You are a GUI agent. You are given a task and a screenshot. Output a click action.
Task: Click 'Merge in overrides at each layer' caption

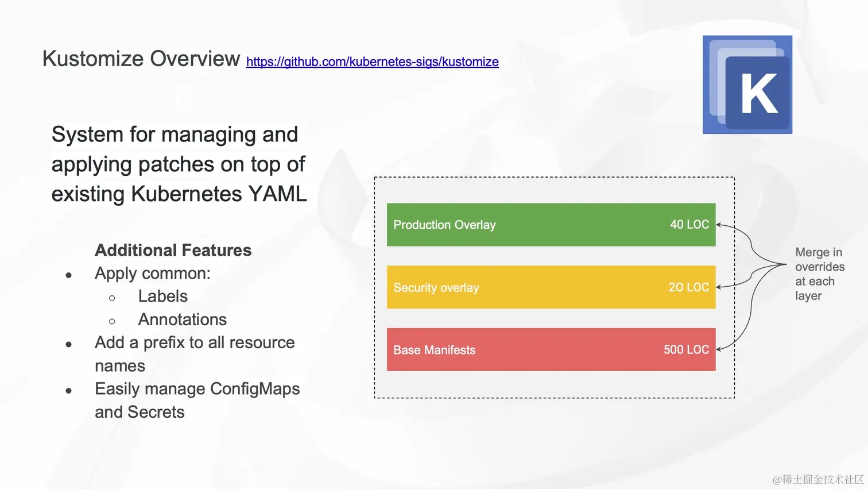pyautogui.click(x=820, y=274)
